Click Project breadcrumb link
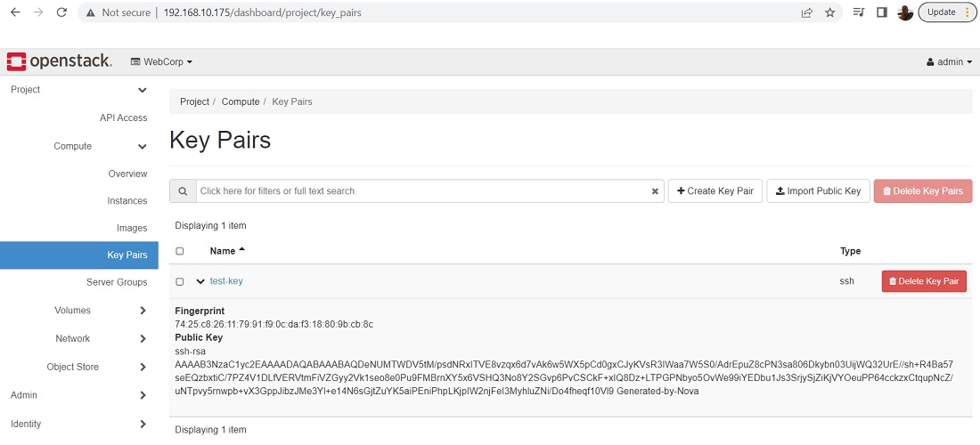Viewport: 980px width, 445px height. 194,101
